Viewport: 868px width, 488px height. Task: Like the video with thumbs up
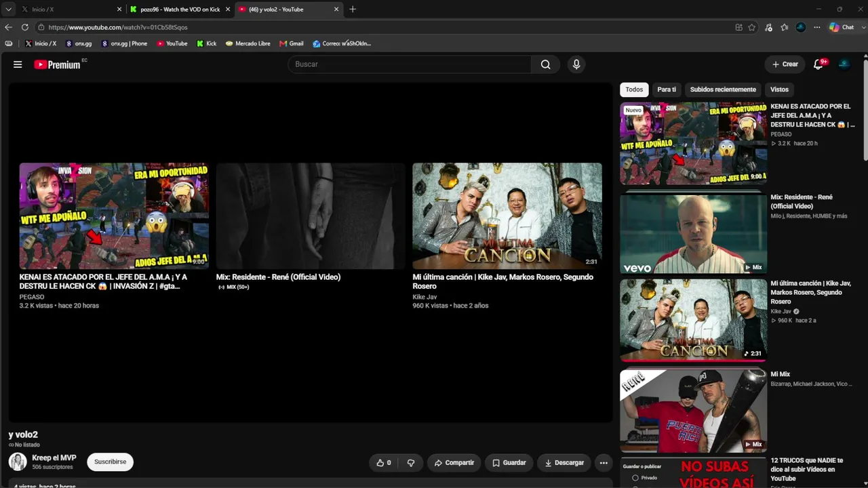coord(384,463)
